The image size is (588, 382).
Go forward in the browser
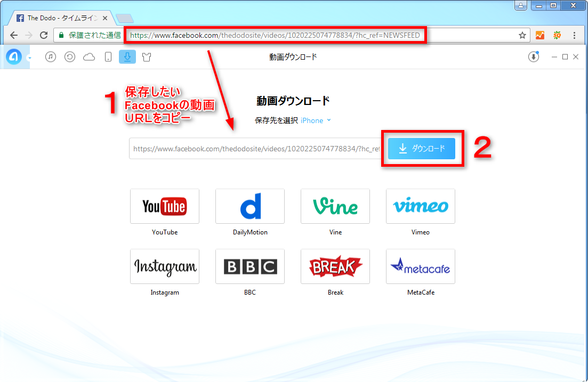(28, 35)
